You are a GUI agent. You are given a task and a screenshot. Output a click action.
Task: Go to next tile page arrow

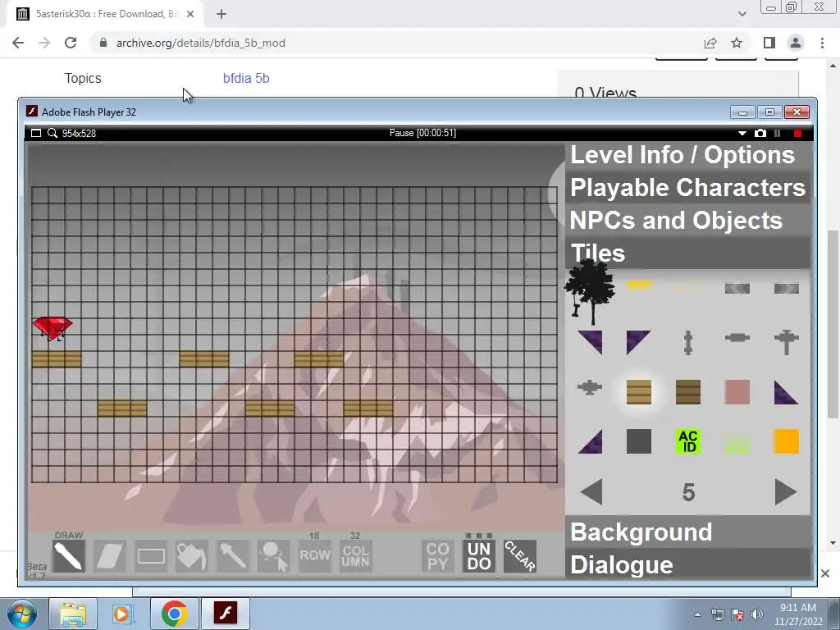pyautogui.click(x=786, y=492)
